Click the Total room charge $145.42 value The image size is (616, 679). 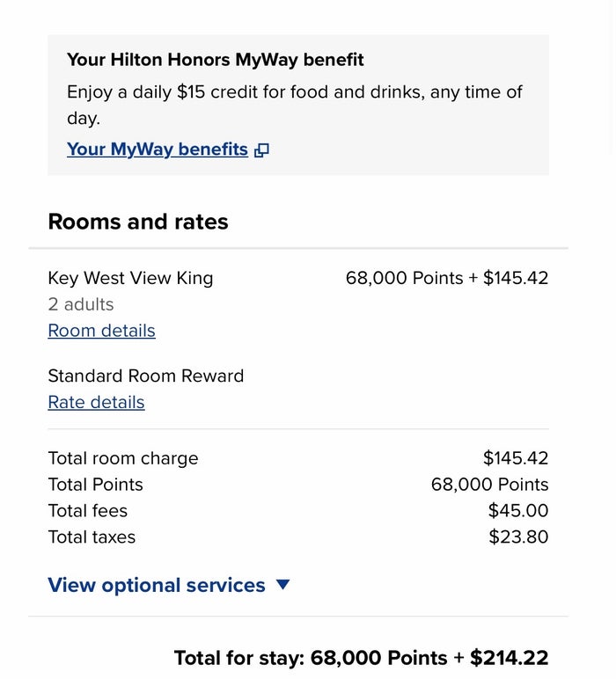(x=516, y=458)
